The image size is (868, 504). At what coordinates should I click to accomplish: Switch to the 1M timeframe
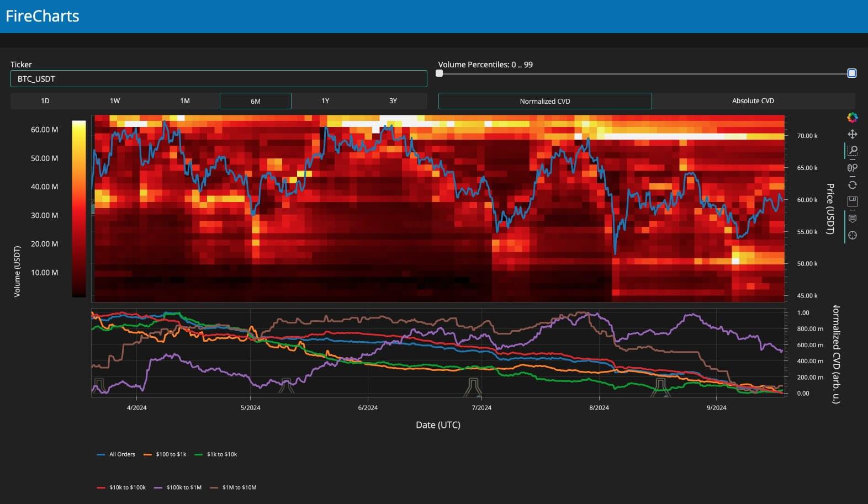click(185, 101)
